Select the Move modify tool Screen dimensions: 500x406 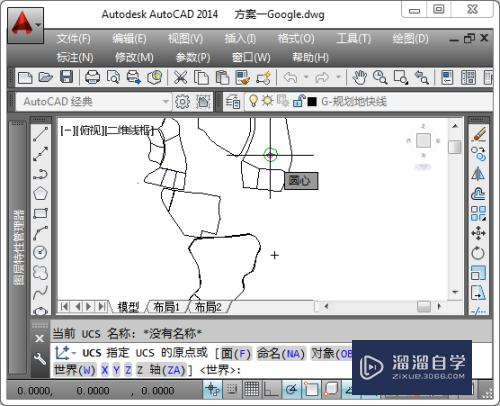(479, 233)
